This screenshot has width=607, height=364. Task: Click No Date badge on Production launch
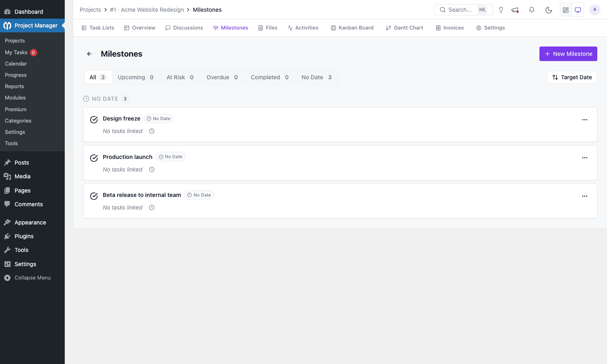170,157
